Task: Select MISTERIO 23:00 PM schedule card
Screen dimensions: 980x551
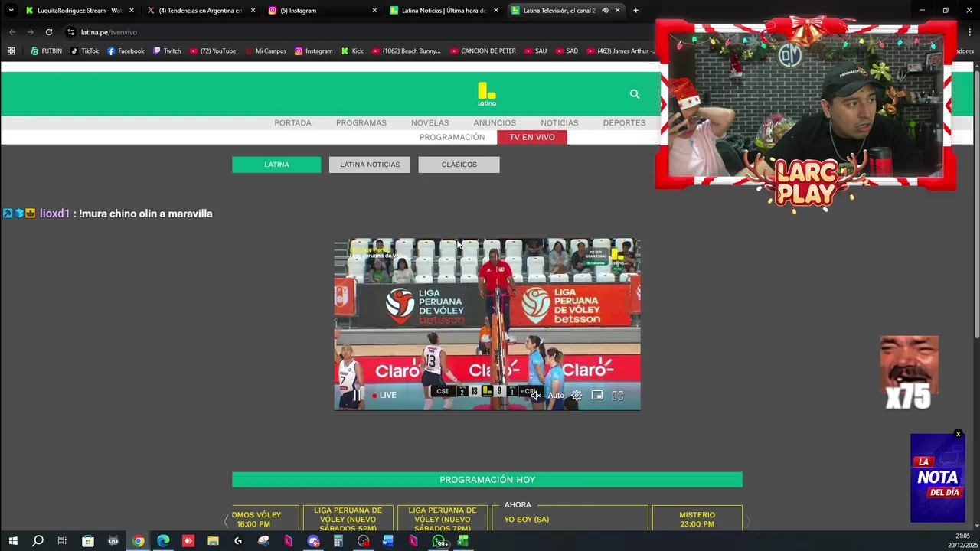Action: tap(697, 519)
